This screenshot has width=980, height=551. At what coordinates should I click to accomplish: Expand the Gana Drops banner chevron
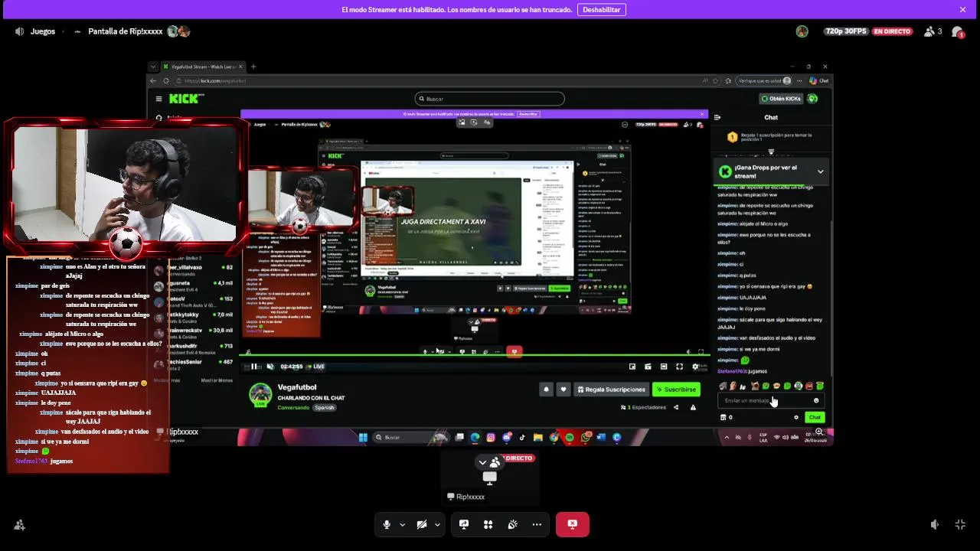point(820,171)
